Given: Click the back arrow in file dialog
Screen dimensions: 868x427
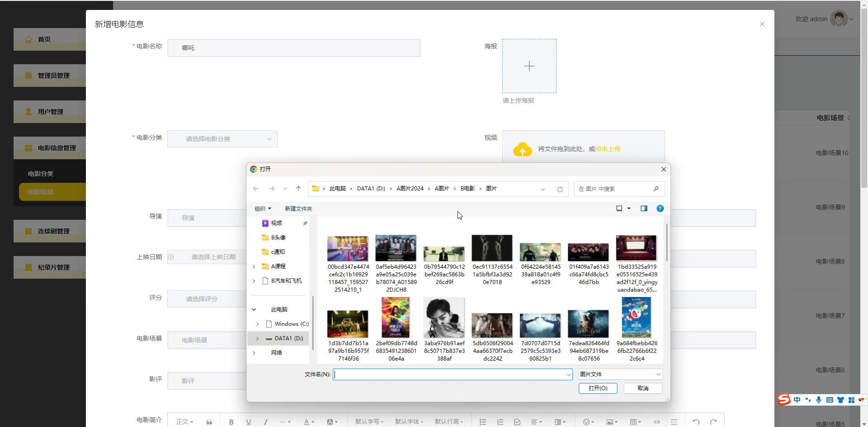Looking at the screenshot, I should tap(256, 189).
